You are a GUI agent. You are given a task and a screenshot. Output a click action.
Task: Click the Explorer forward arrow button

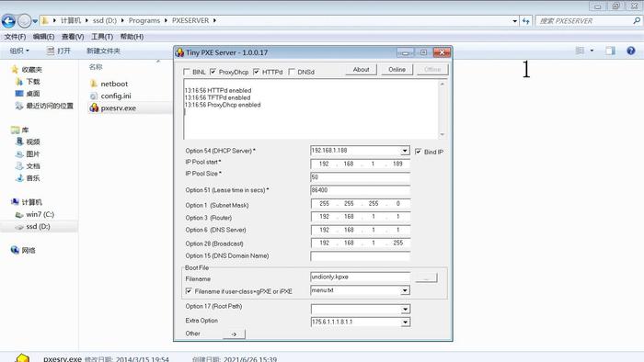coord(25,20)
